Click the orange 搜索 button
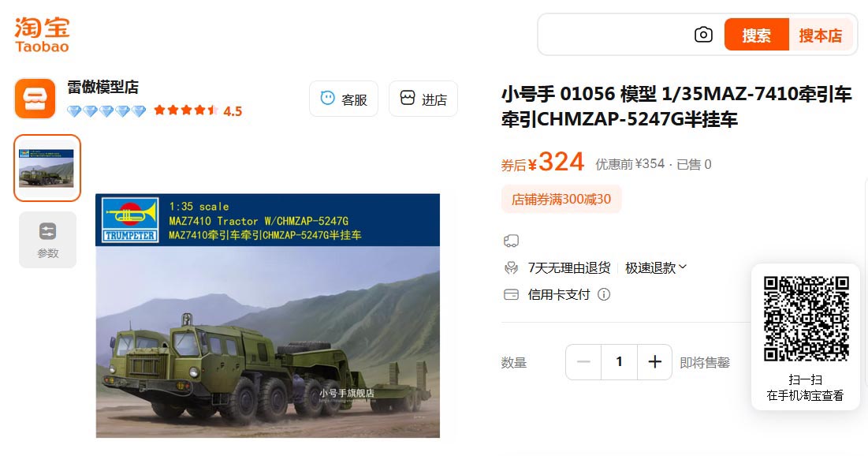868x456 pixels. [756, 35]
